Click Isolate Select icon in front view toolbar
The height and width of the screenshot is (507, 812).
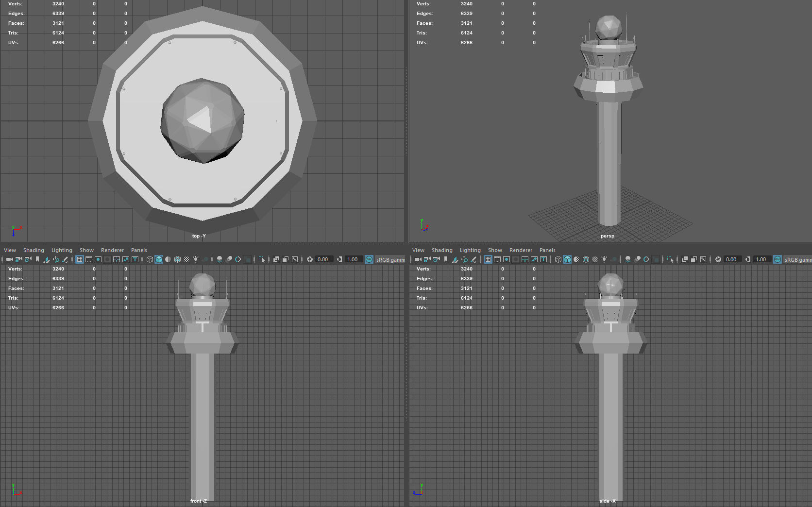[x=262, y=259]
